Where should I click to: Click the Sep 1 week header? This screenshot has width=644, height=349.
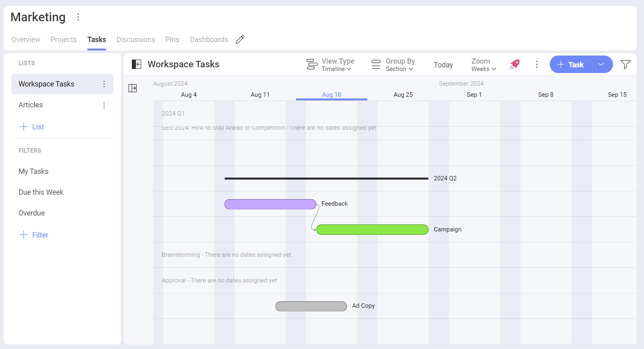474,95
